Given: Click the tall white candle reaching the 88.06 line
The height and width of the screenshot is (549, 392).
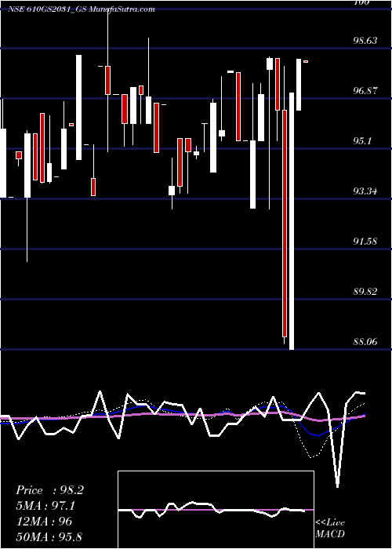Looking at the screenshot, I should coord(292,221).
